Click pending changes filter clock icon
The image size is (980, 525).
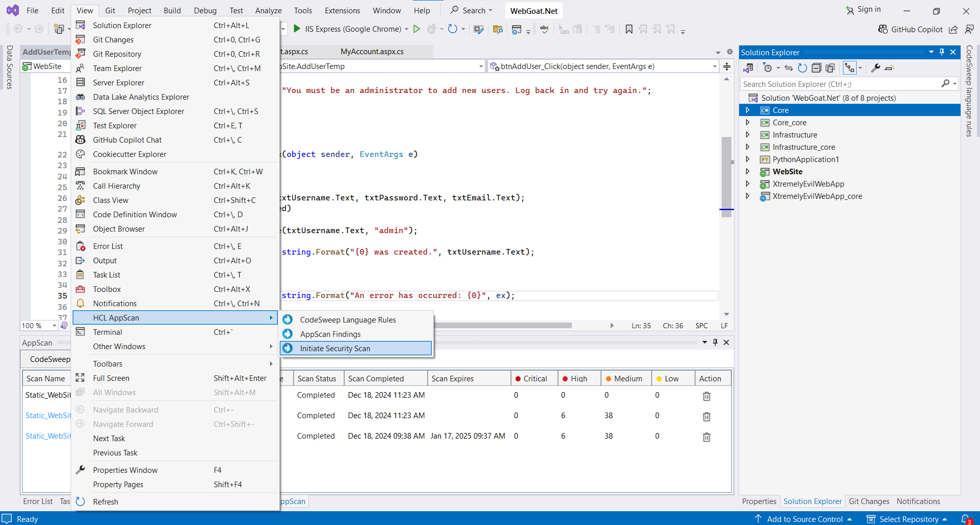(x=768, y=68)
